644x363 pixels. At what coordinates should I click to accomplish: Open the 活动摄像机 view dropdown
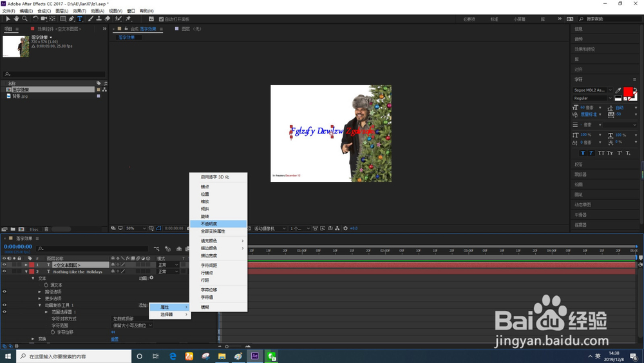point(269,228)
